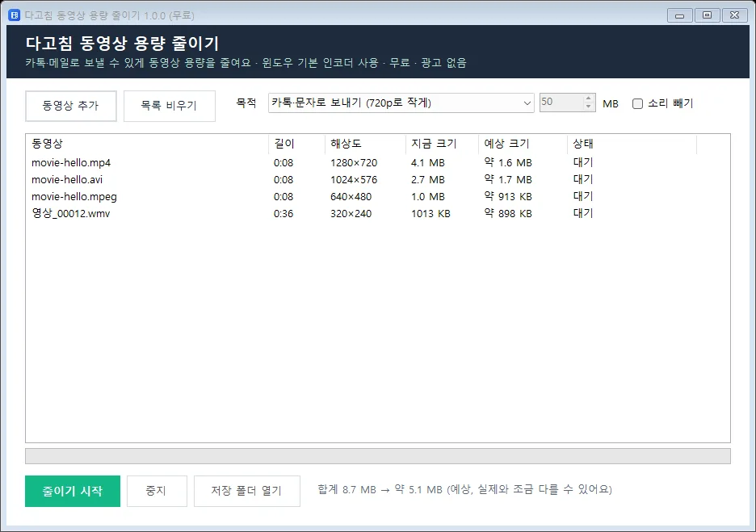This screenshot has height=532, width=756.
Task: Decrease MB value with down arrow
Action: point(589,107)
